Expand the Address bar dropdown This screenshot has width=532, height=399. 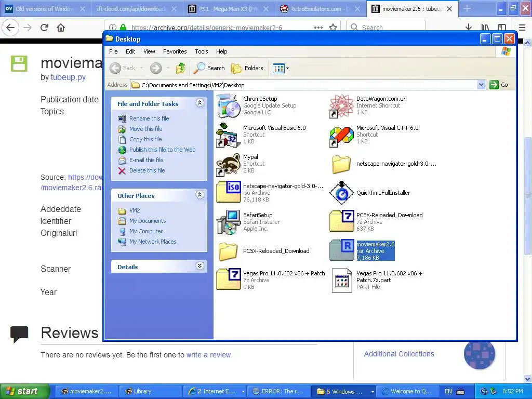pyautogui.click(x=481, y=85)
